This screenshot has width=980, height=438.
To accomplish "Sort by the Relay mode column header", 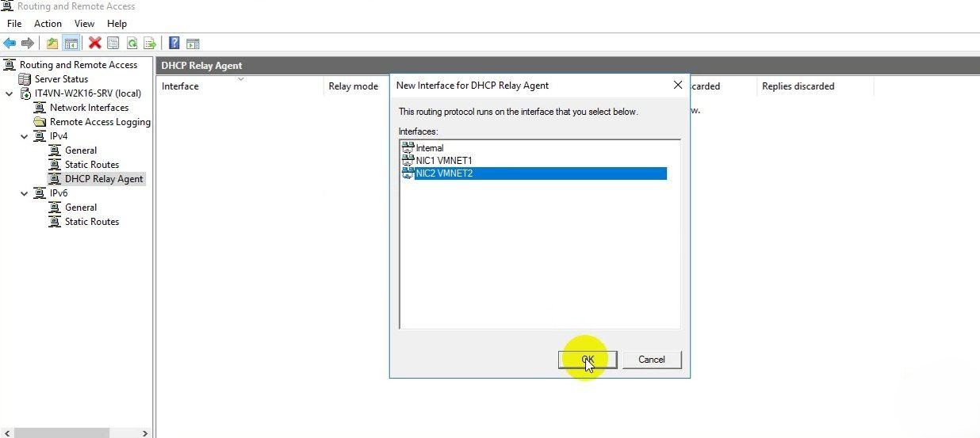I will (x=353, y=86).
